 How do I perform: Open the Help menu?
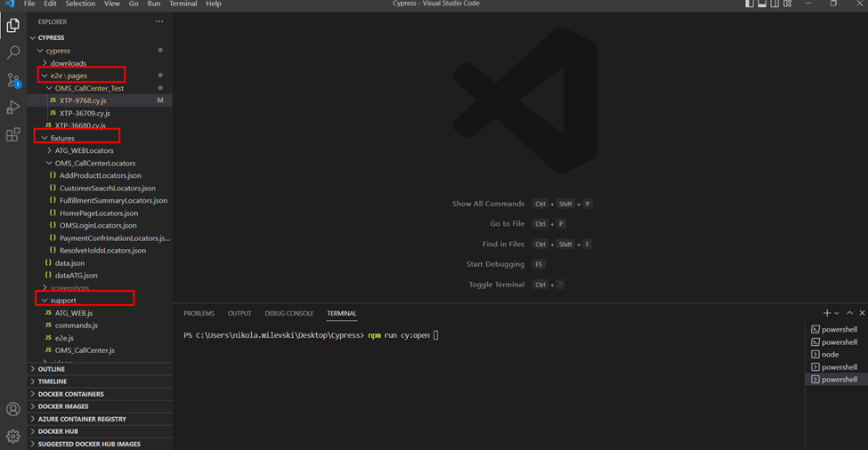[x=214, y=4]
